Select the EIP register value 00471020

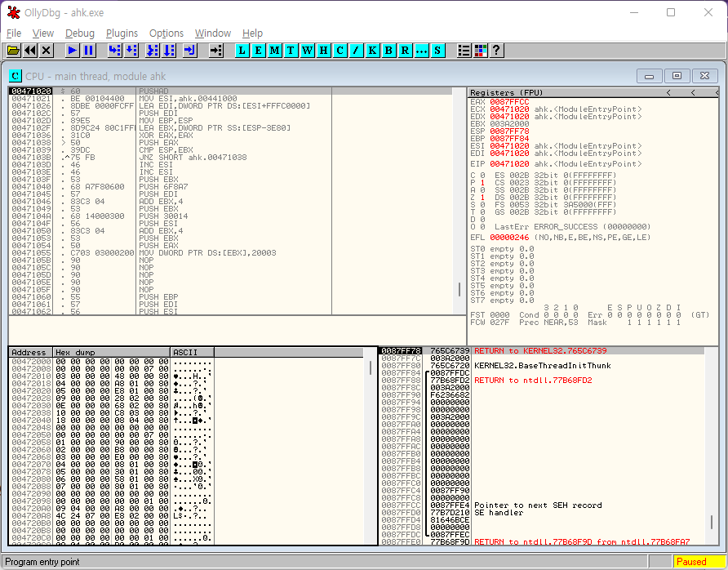(x=509, y=164)
